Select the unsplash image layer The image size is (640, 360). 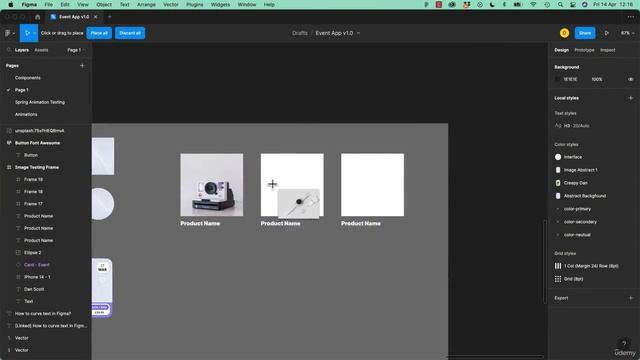tap(39, 131)
